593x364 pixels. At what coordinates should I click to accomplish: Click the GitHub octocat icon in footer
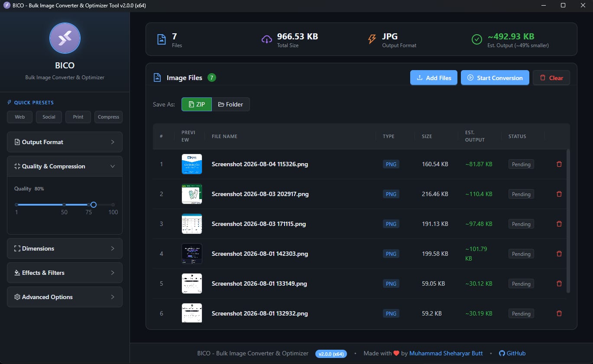tap(502, 353)
